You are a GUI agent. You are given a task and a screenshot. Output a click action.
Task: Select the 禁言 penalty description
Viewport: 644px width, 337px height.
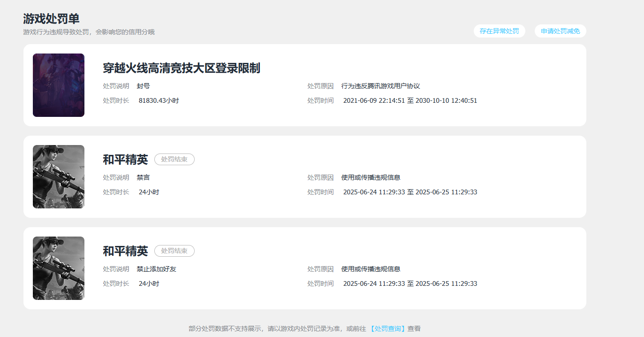(x=144, y=177)
